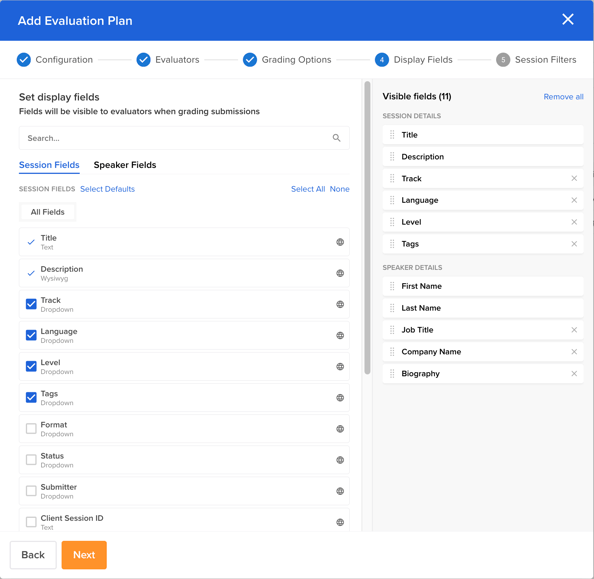Switch to the Speaker Fields tab
The image size is (594, 579).
125,165
